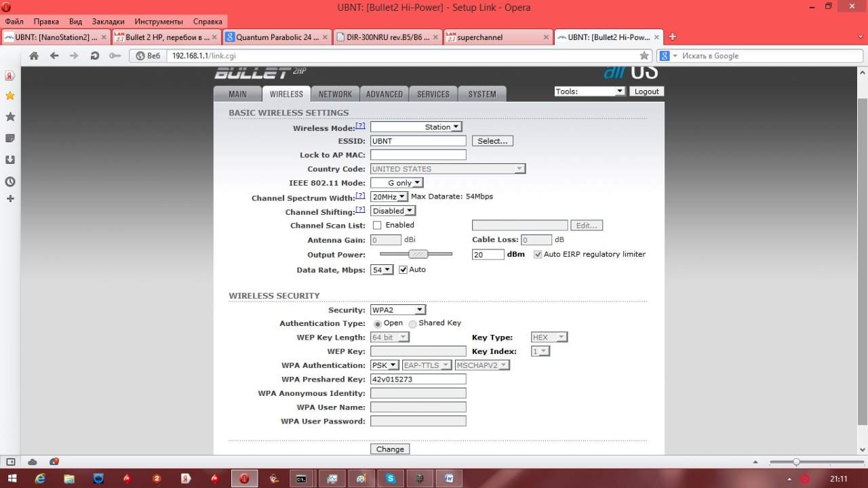Open the downloads panel in the sidebar
868x488 pixels.
pyautogui.click(x=10, y=160)
